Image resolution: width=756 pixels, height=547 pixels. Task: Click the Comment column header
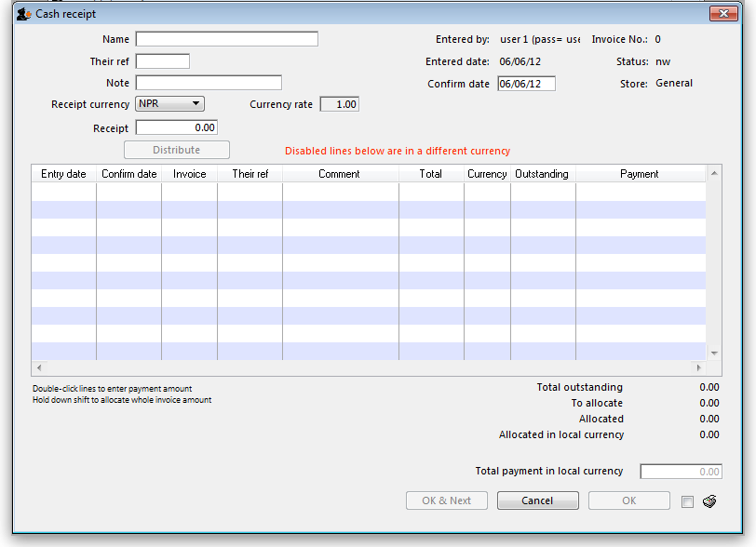tap(339, 174)
